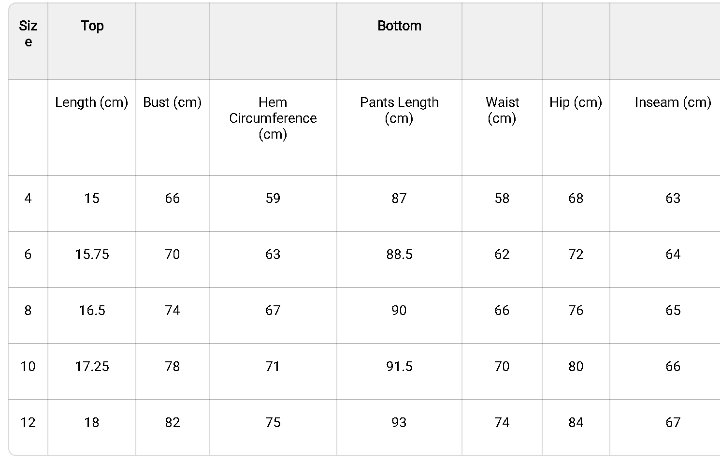Select the size 12 row label
The image size is (720, 457).
pos(28,422)
